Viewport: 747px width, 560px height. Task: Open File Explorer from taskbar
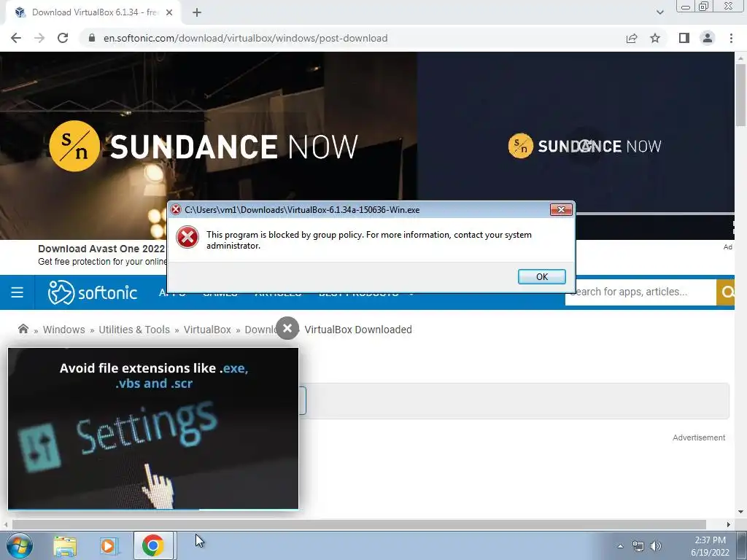point(65,545)
